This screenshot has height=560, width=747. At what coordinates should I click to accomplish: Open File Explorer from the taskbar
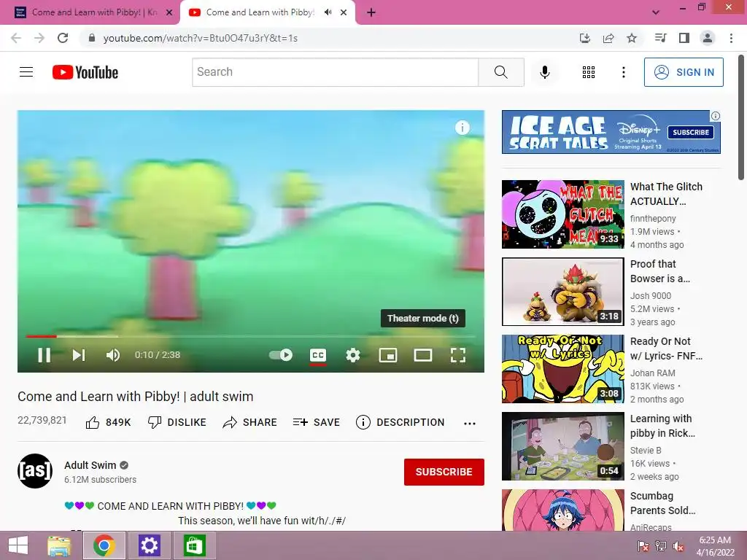click(59, 545)
